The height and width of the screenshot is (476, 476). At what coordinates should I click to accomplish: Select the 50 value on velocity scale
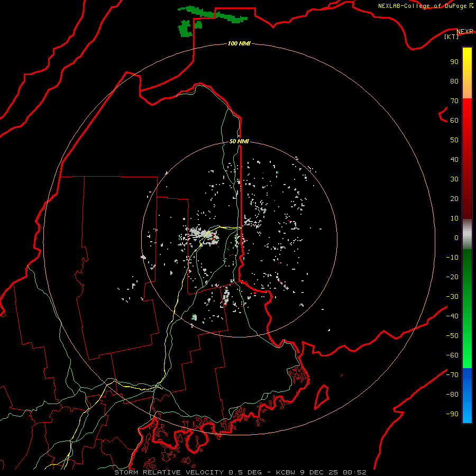(x=454, y=140)
